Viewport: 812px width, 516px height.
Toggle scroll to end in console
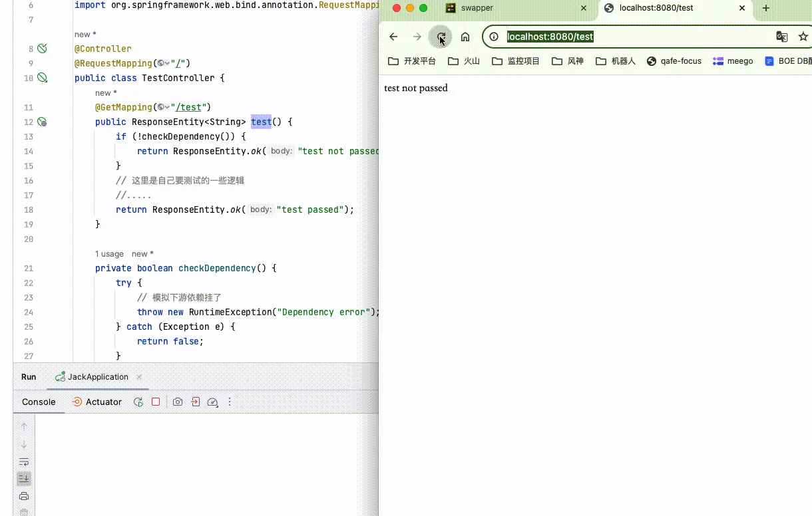click(x=24, y=479)
